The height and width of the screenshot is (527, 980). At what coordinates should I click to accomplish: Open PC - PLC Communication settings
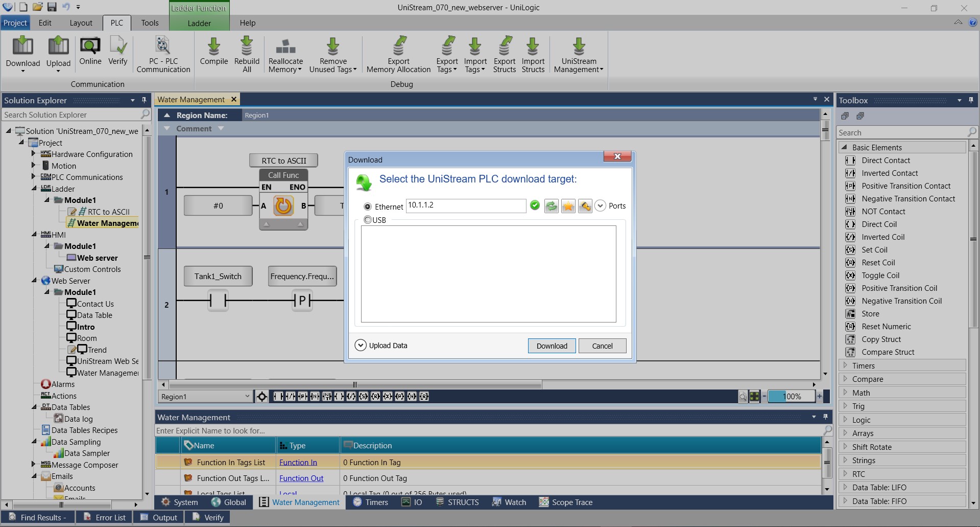pyautogui.click(x=163, y=54)
